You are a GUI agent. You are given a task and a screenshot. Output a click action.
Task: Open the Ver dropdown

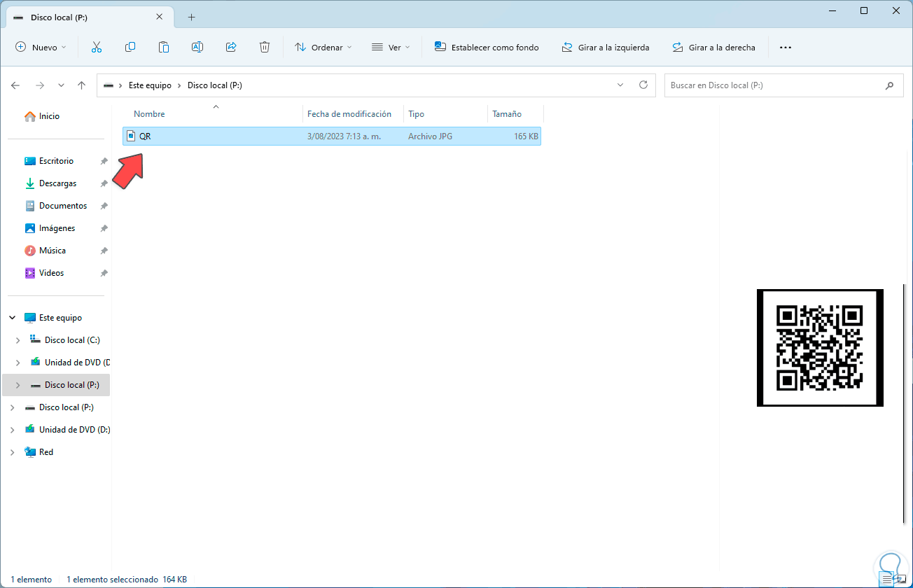point(390,48)
